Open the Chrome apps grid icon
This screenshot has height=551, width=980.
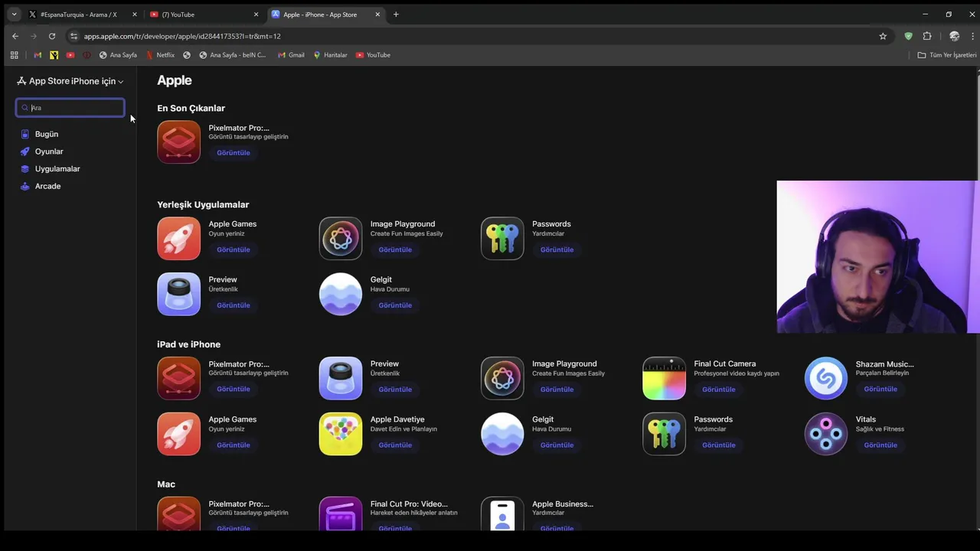click(x=14, y=55)
